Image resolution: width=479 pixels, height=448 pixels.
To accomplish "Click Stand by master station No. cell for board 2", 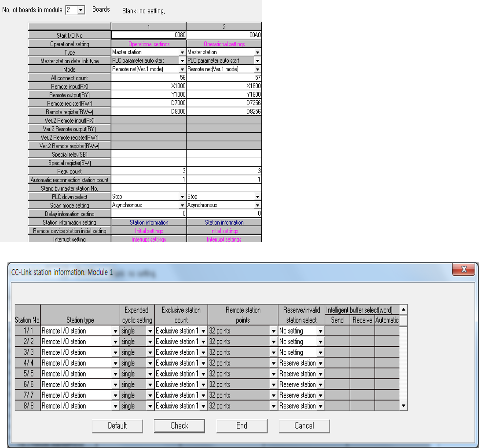I will (x=224, y=188).
